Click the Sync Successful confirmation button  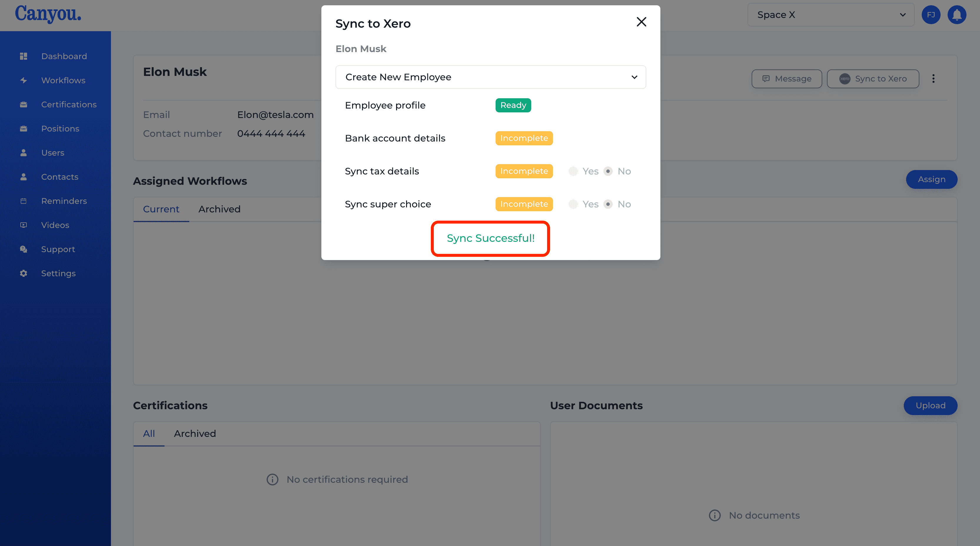[490, 238]
